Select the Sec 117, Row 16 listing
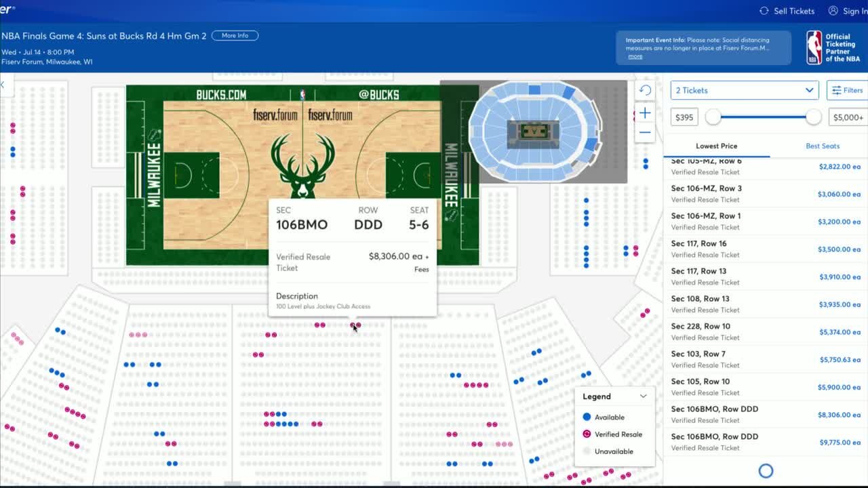 pos(766,249)
